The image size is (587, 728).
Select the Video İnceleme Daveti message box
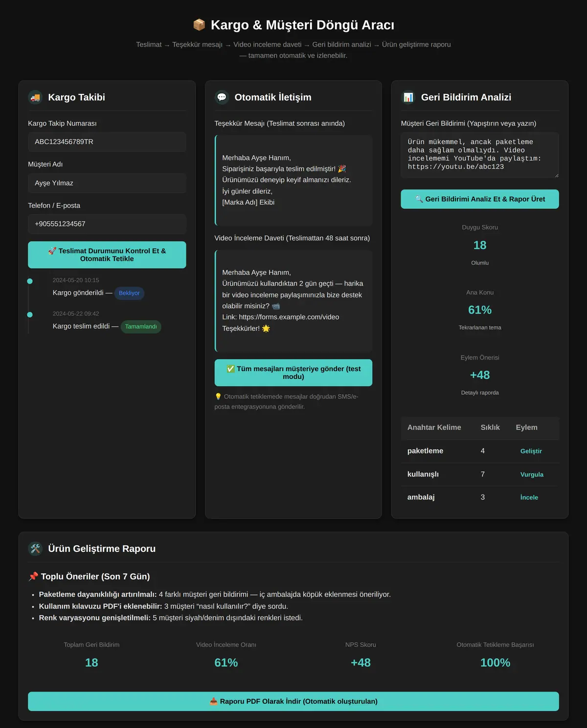[293, 300]
